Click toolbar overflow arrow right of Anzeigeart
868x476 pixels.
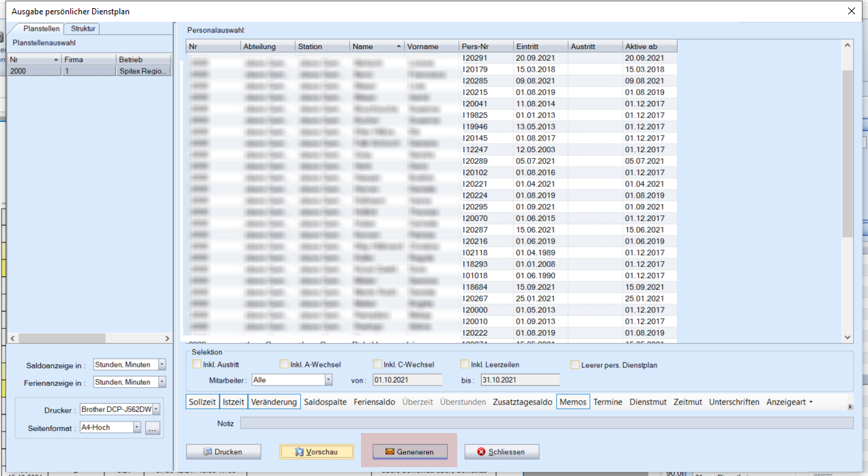[x=850, y=406]
